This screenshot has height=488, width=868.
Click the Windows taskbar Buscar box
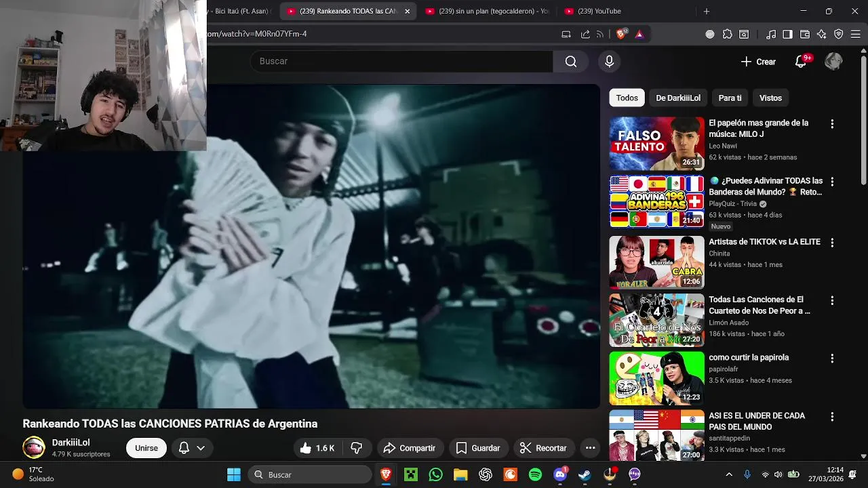pos(310,474)
